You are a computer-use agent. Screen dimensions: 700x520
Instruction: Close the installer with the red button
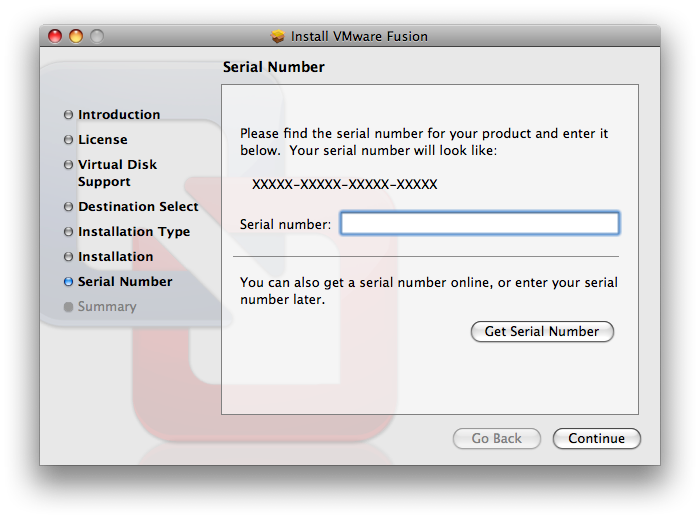(55, 37)
